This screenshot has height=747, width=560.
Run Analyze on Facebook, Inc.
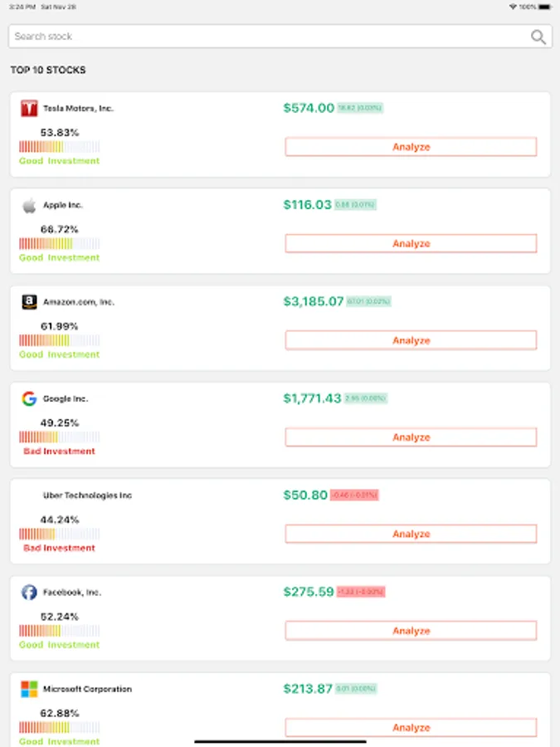411,631
